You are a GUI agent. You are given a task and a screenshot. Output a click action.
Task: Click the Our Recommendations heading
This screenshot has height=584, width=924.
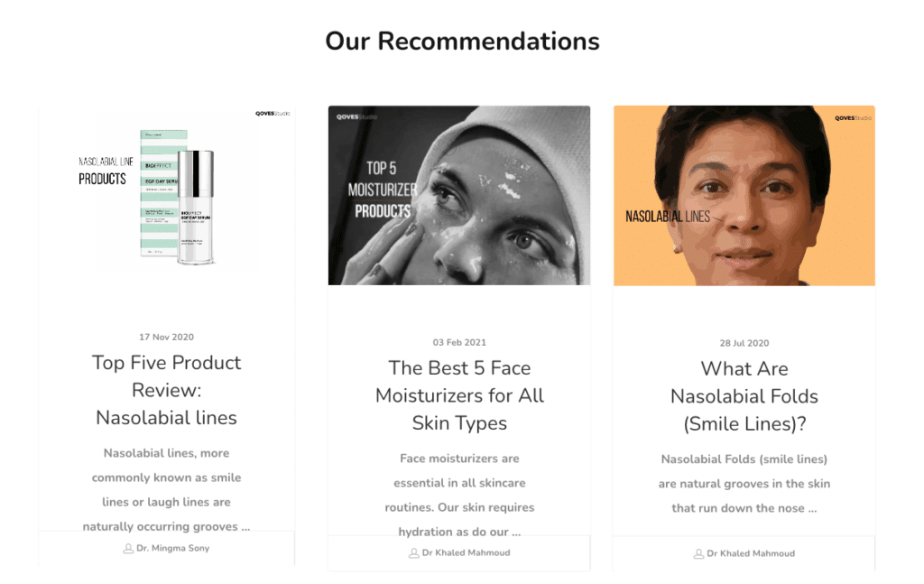(x=463, y=42)
